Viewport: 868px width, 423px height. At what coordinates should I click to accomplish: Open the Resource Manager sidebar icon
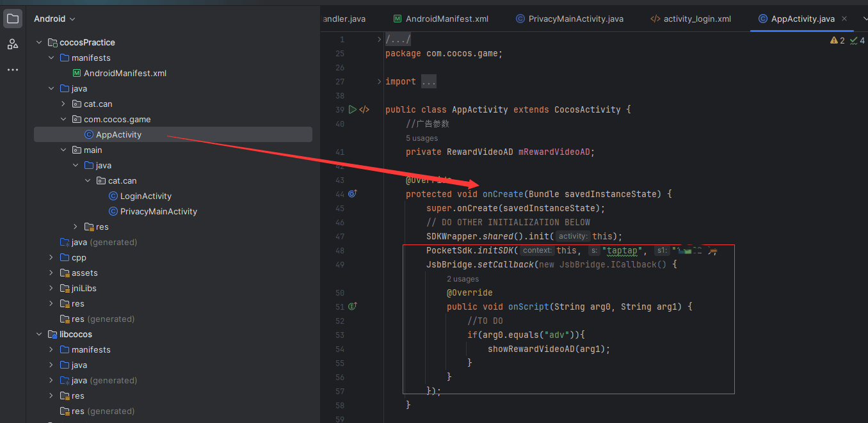pos(13,44)
